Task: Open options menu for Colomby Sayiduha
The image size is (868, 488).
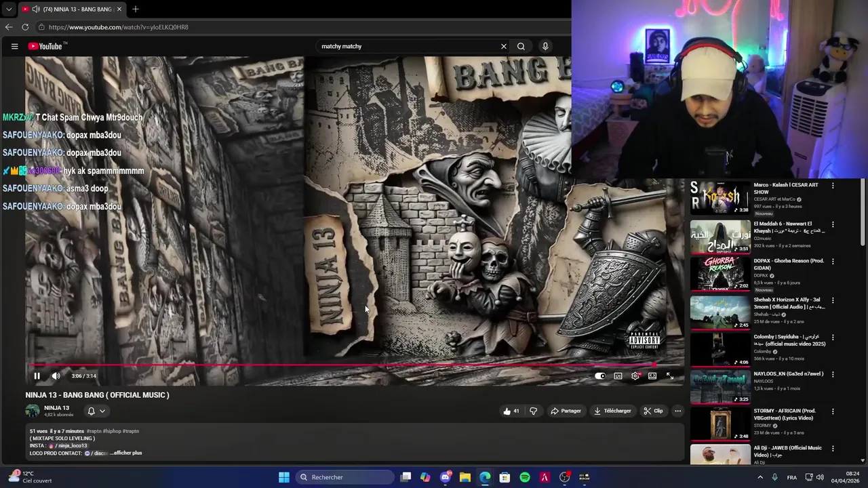Action: point(833,337)
